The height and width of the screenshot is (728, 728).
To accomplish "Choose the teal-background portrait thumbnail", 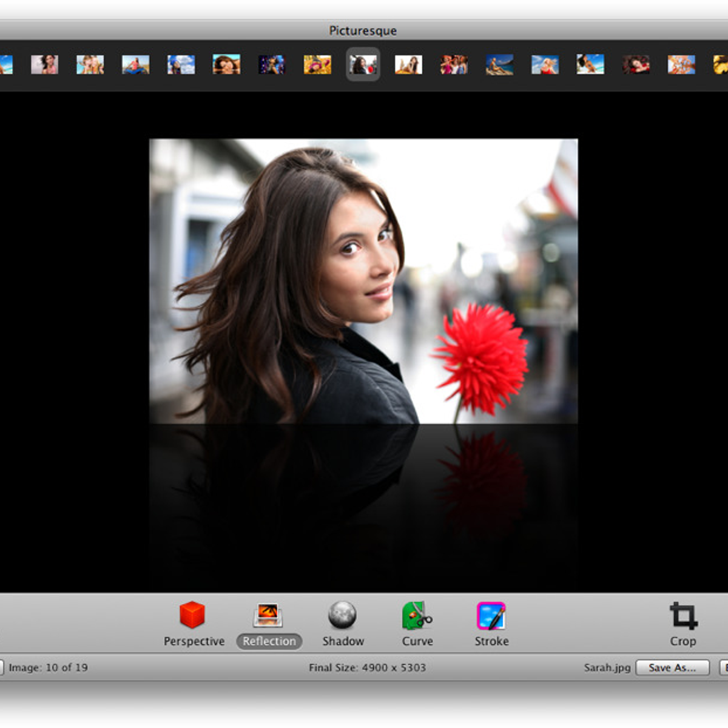I will (x=226, y=64).
